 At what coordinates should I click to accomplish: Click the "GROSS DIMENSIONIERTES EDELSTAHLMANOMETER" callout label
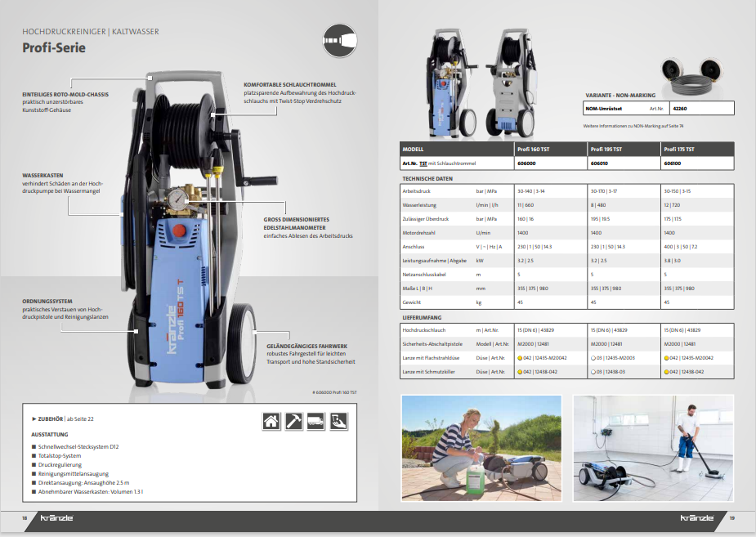(x=297, y=223)
